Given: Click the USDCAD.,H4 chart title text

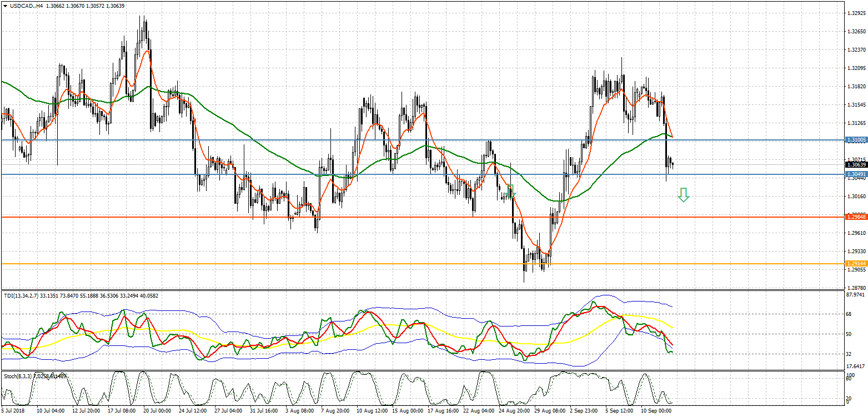Looking at the screenshot, I should point(26,5).
